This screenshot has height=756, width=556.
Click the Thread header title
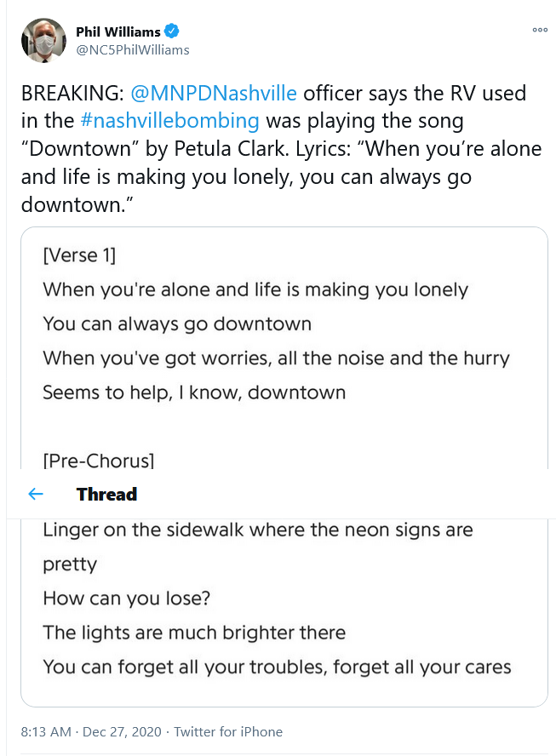[x=106, y=494]
